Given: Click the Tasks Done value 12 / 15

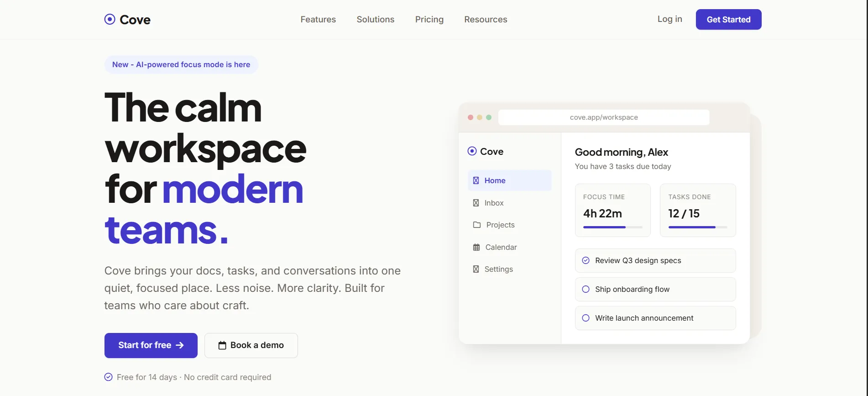Looking at the screenshot, I should [684, 213].
